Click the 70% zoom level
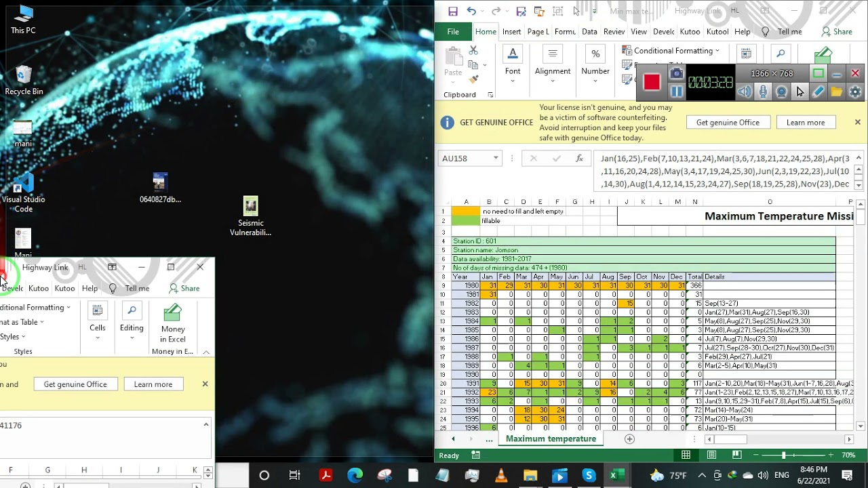Screen dimensions: 868x488 pos(848,455)
